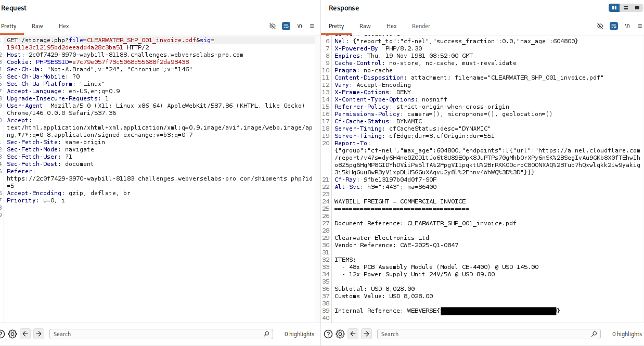
Task: Click Customs Value USD 8,028.00 line
Action: [x=383, y=296]
